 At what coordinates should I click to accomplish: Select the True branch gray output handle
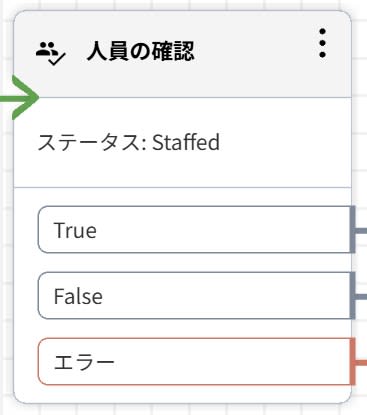pos(352,230)
